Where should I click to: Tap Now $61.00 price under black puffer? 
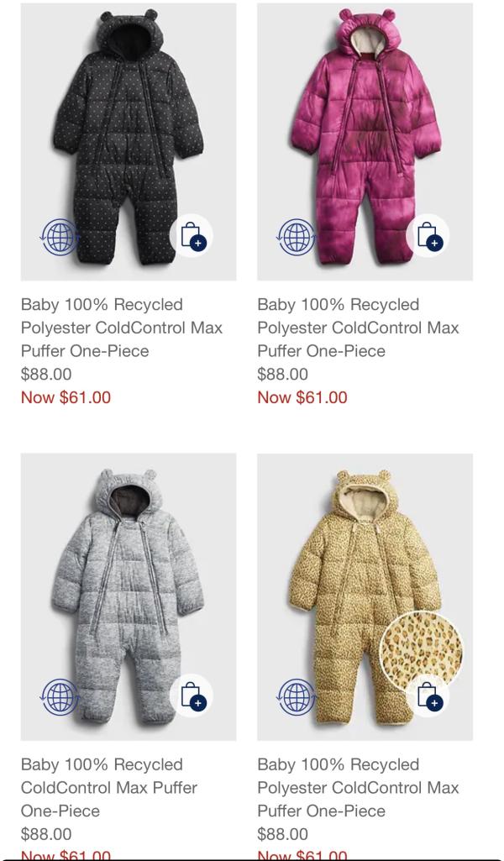66,397
